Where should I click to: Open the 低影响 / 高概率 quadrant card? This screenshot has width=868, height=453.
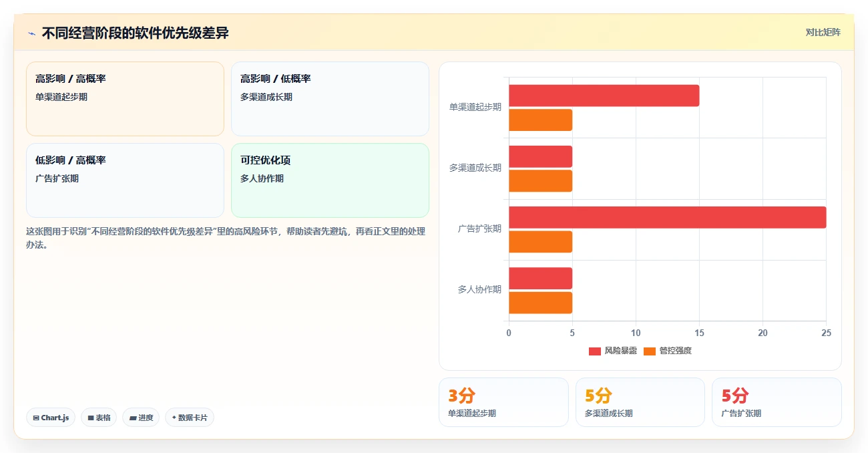125,180
